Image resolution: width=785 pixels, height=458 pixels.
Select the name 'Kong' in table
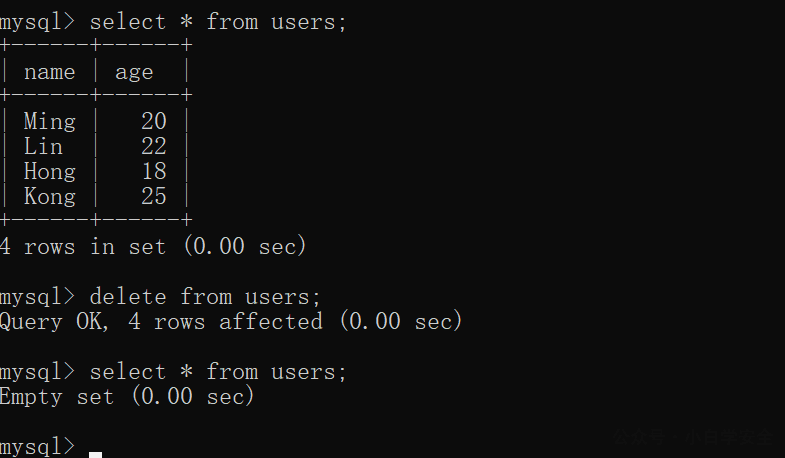[50, 197]
